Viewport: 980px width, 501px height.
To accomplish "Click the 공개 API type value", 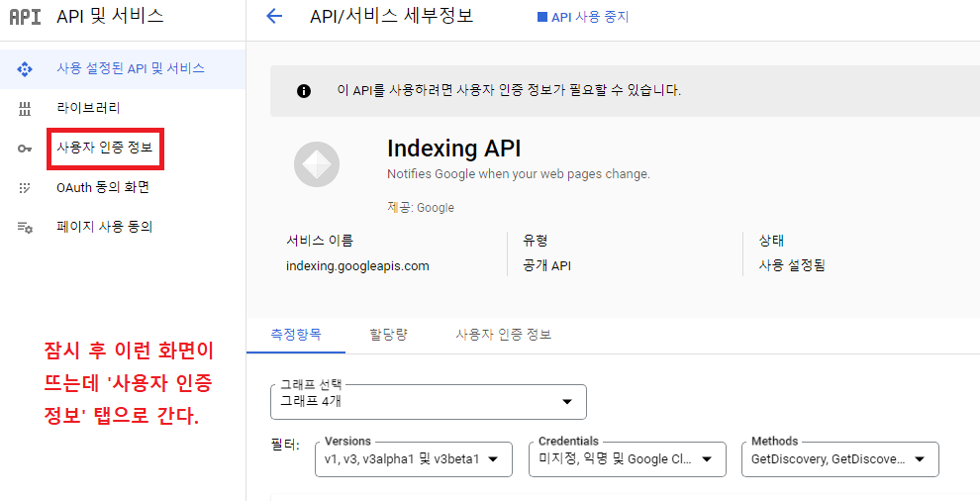I will point(546,265).
